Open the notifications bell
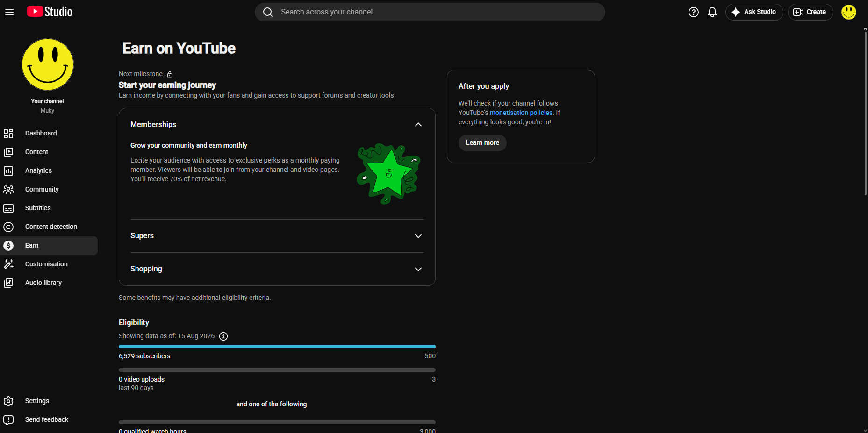The image size is (868, 433). [712, 12]
